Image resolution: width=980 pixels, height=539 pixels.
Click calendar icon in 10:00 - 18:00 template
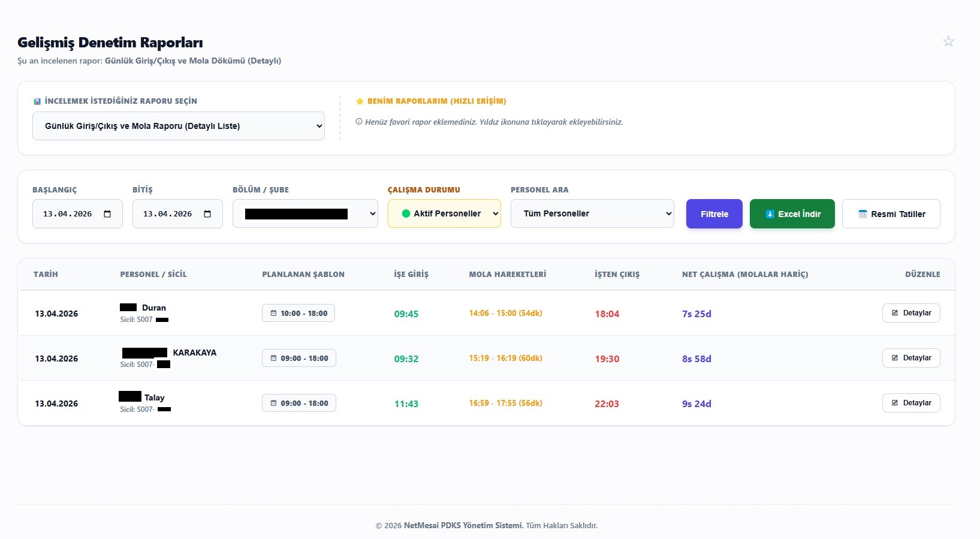tap(273, 313)
